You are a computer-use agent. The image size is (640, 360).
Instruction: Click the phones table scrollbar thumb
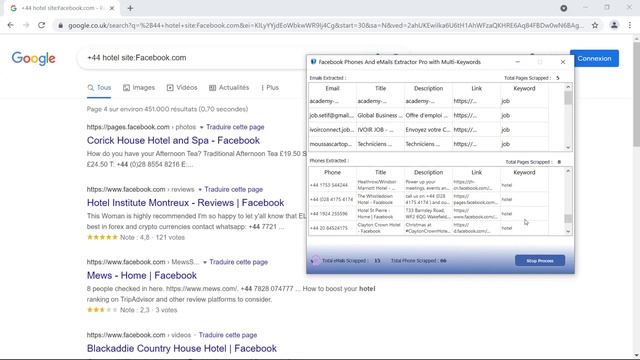(568, 219)
